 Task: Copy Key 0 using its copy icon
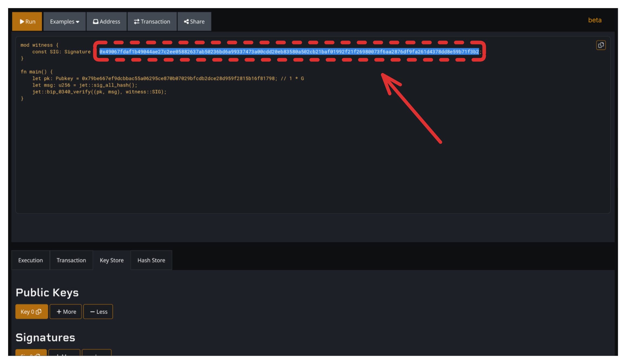[39, 311]
